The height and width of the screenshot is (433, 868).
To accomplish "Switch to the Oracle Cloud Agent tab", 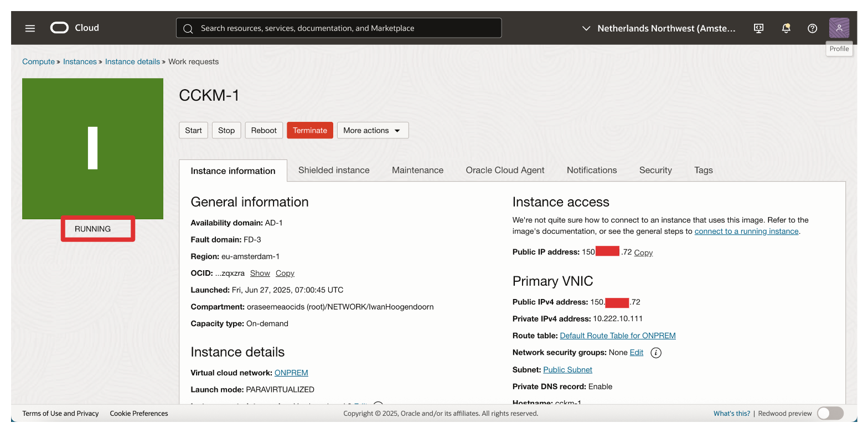I will [505, 170].
